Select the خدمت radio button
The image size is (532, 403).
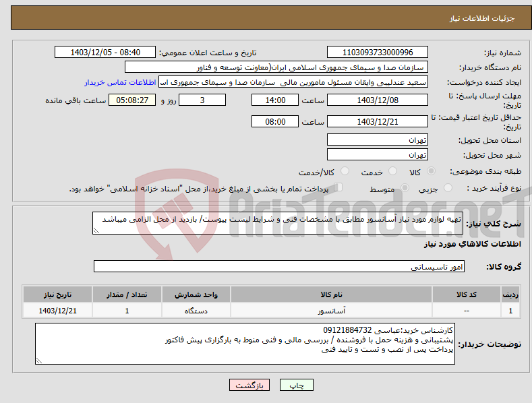(x=392, y=171)
